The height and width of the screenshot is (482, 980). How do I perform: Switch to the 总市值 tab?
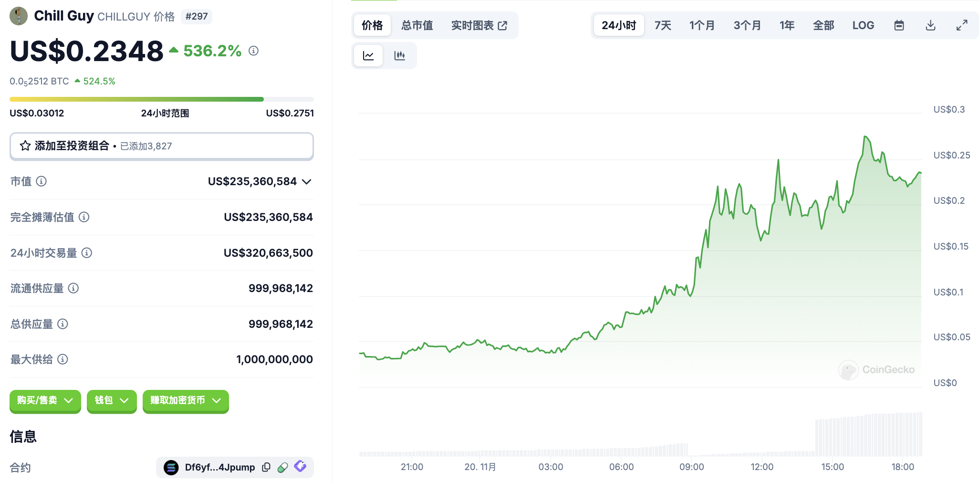coord(417,25)
